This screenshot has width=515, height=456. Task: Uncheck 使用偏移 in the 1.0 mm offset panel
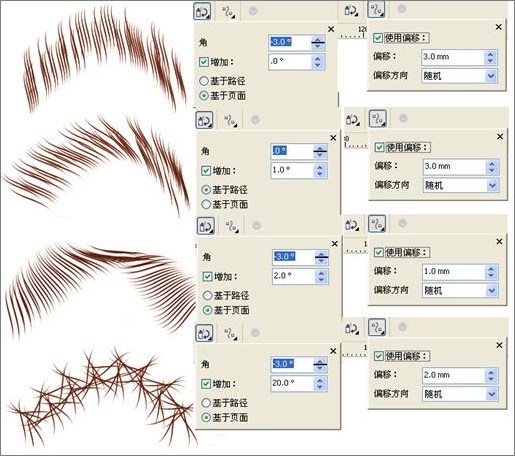(378, 252)
